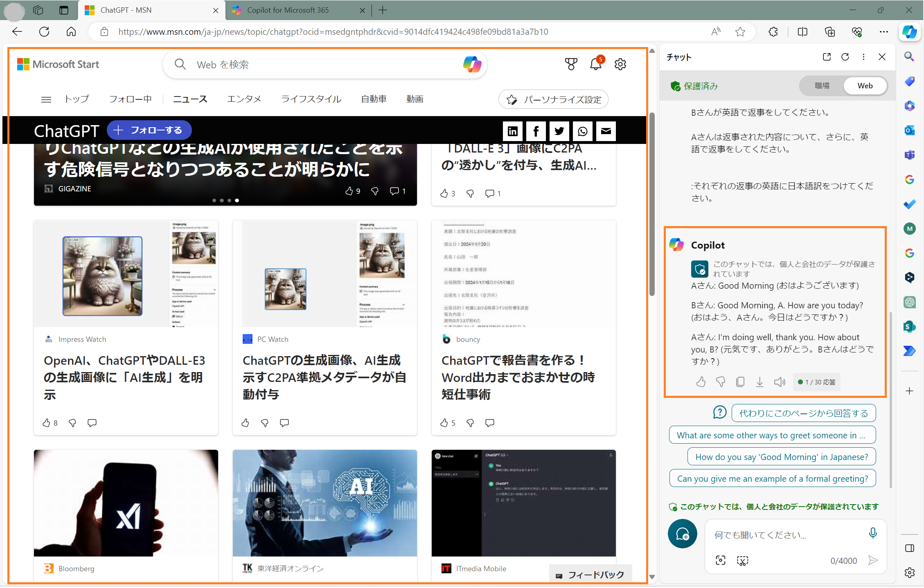The image size is (924, 588).
Task: Share ChatGPT topic via WhatsApp
Action: [x=582, y=131]
